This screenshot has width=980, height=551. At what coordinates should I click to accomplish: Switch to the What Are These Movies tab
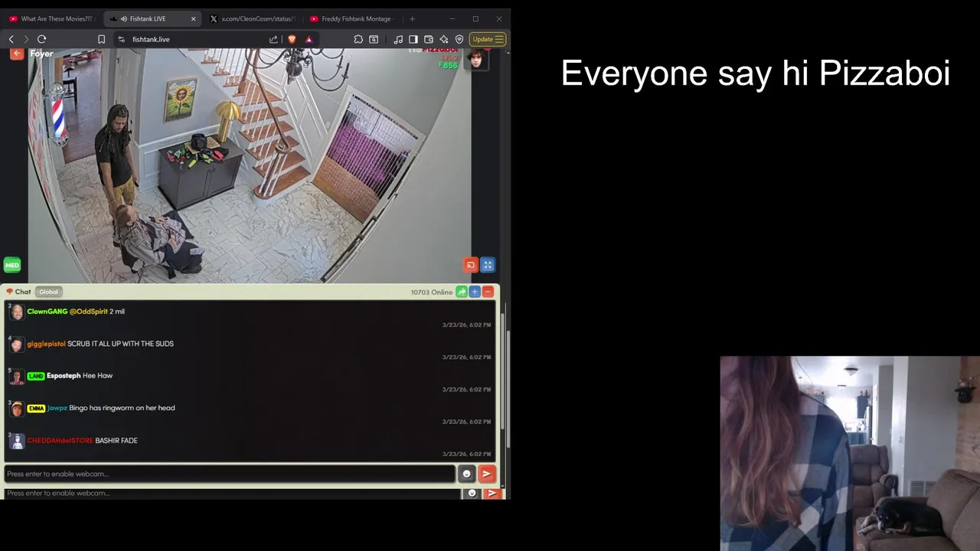52,18
